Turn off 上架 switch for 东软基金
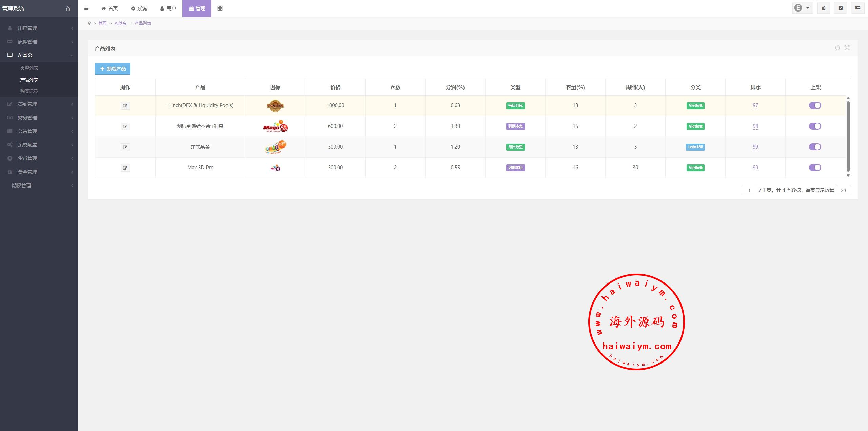Viewport: 868px width, 431px height. 815,147
